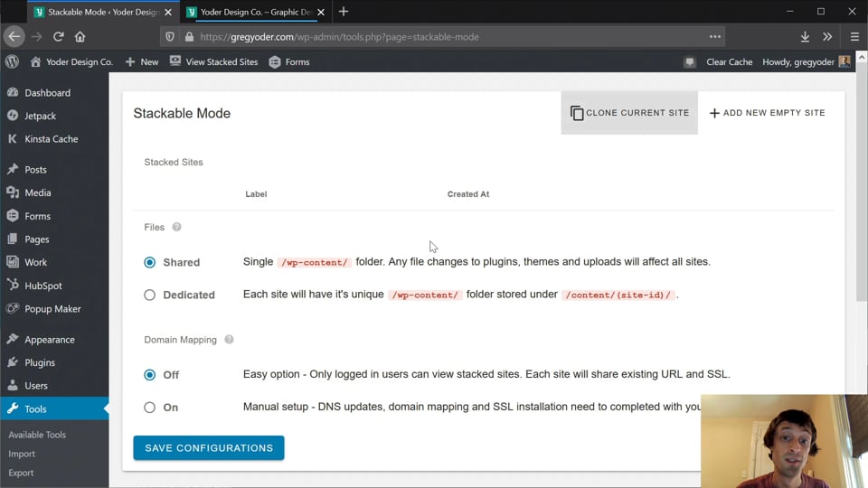Click the /content/(site-id)/ code text
The width and height of the screenshot is (868, 488).
(x=618, y=295)
